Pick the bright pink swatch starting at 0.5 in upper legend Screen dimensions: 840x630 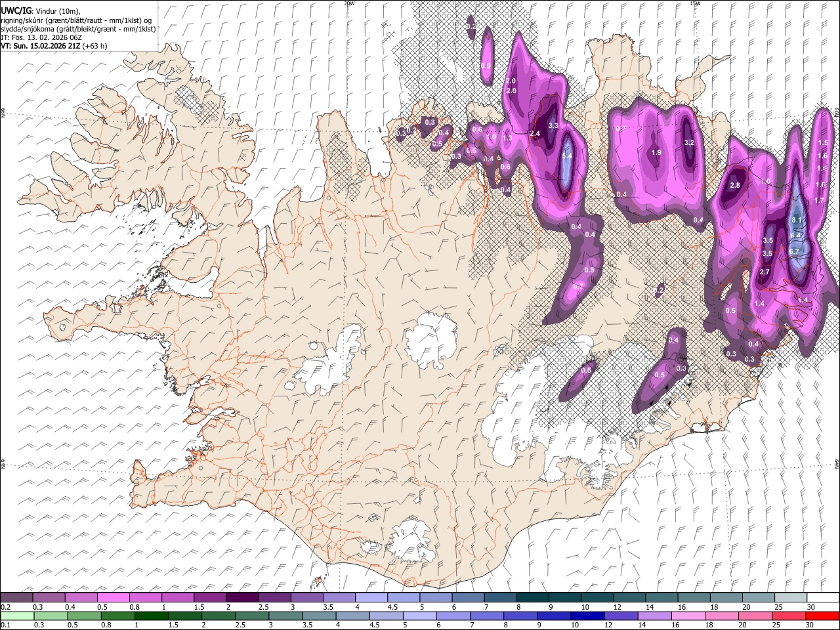pos(114,598)
